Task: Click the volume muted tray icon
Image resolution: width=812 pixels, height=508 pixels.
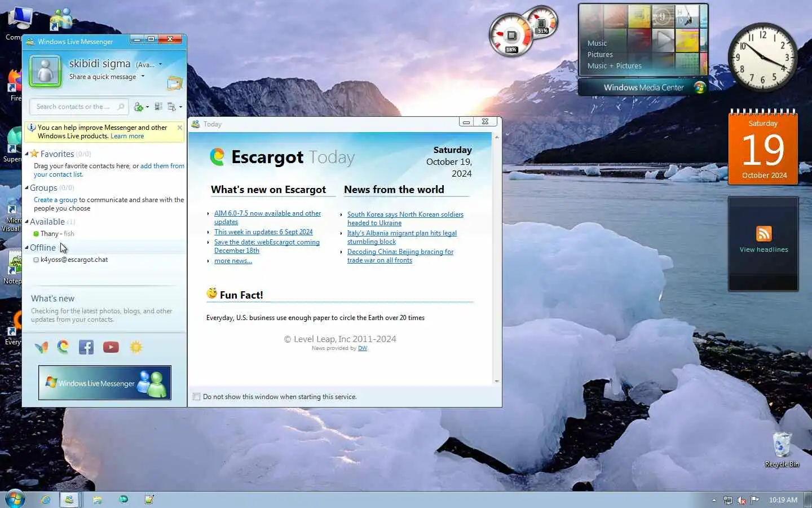Action: (x=742, y=500)
